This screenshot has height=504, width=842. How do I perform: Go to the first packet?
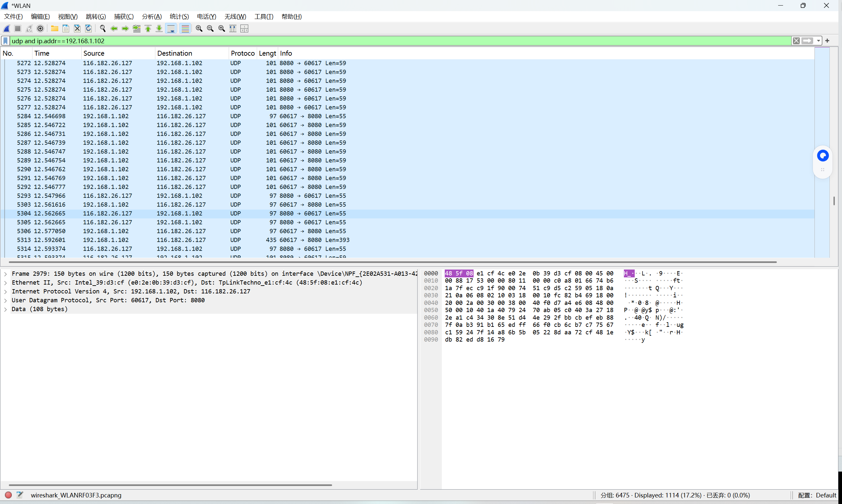pyautogui.click(x=148, y=28)
